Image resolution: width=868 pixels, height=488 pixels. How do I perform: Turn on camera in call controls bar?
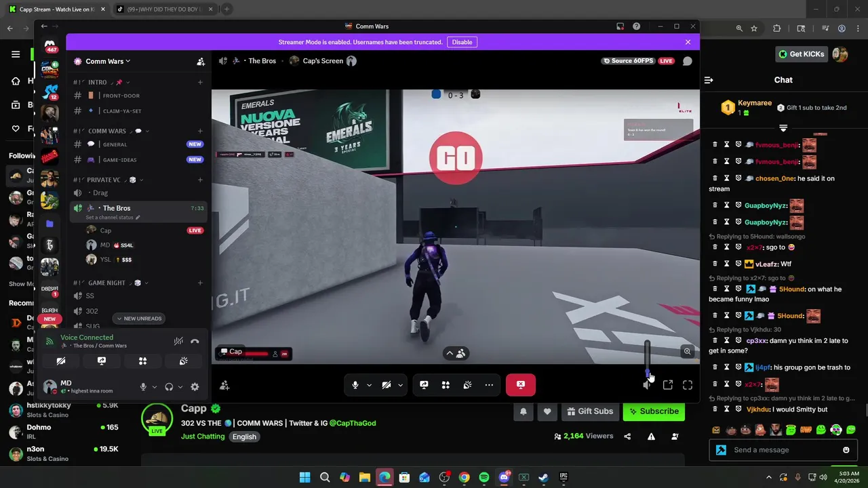pyautogui.click(x=387, y=385)
